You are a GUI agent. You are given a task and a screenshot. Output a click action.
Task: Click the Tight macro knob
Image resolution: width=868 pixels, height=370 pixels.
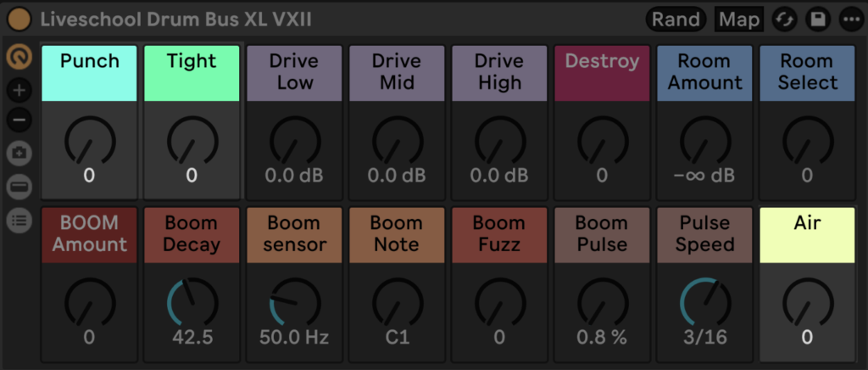(x=192, y=142)
